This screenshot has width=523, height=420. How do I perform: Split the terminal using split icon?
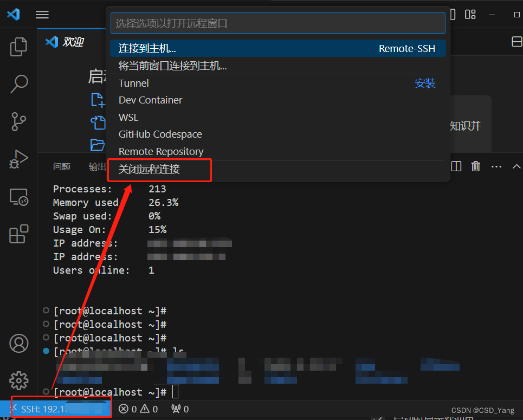click(456, 166)
